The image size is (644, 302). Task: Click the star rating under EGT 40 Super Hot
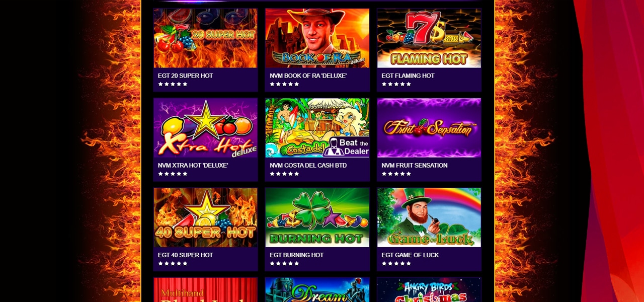click(173, 263)
